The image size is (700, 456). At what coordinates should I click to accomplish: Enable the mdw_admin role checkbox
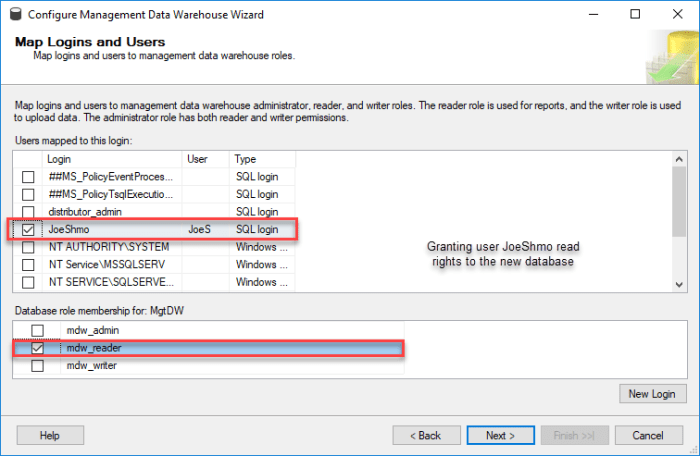click(37, 330)
